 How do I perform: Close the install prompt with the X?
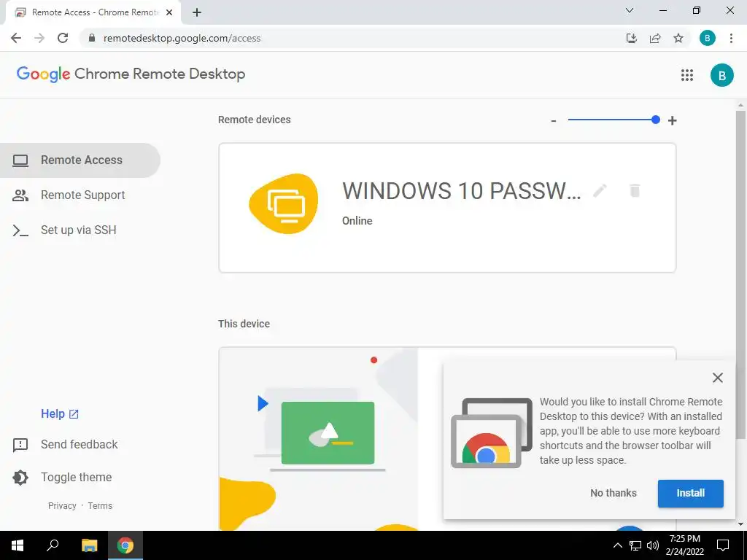718,378
